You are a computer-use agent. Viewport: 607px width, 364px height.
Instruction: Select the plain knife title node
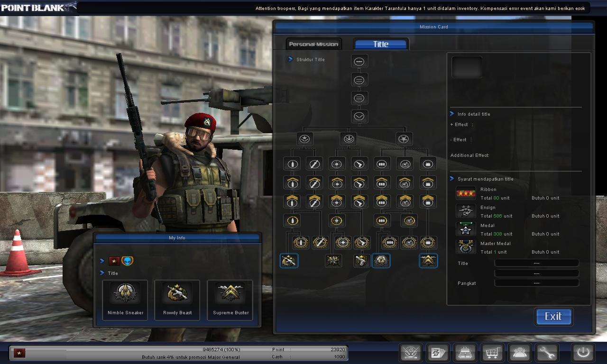[x=314, y=164]
